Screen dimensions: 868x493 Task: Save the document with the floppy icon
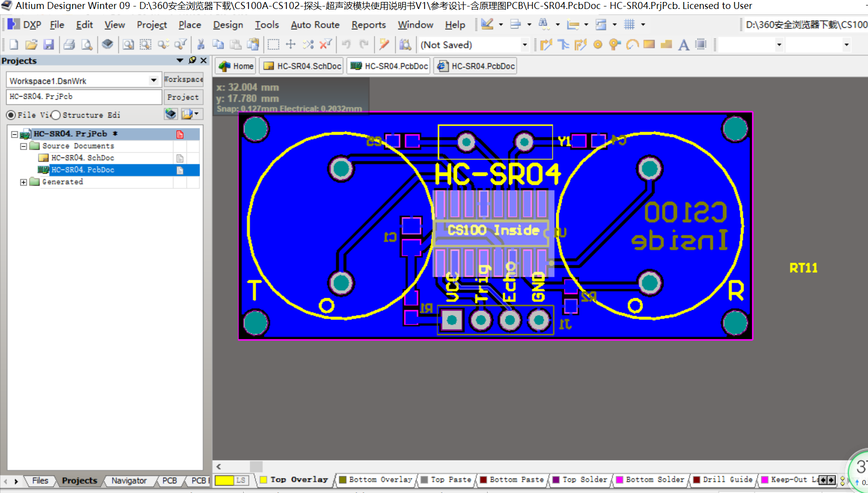48,45
